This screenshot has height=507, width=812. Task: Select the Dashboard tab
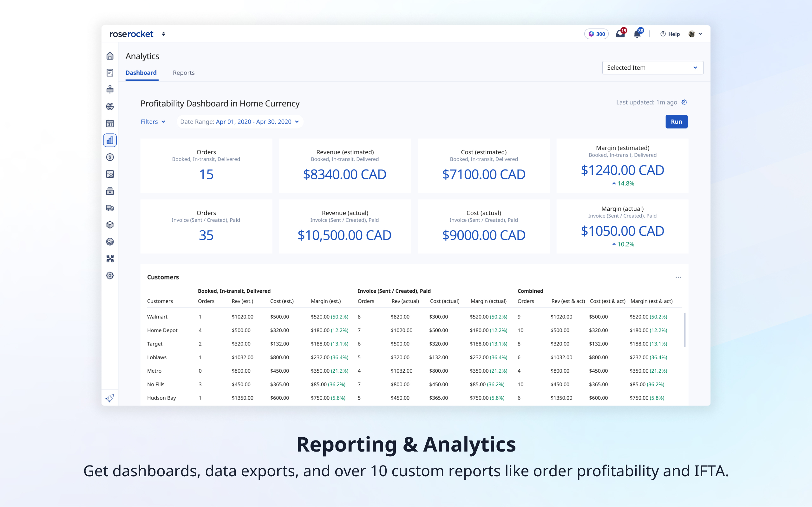tap(141, 73)
